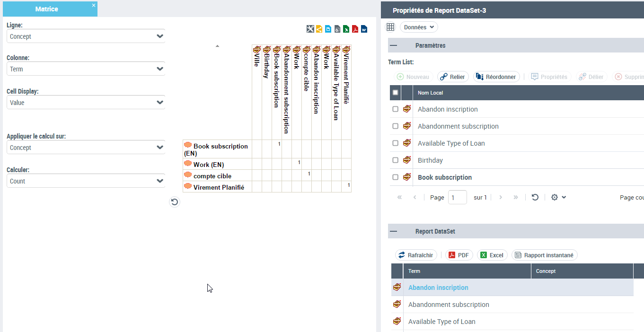The image size is (644, 332).
Task: Click the orange share icon
Action: [319, 29]
